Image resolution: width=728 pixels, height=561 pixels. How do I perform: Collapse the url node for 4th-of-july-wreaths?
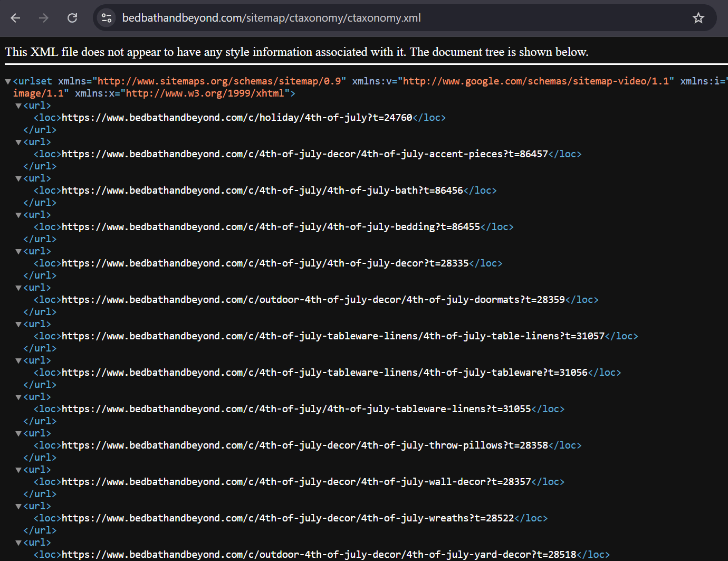18,507
